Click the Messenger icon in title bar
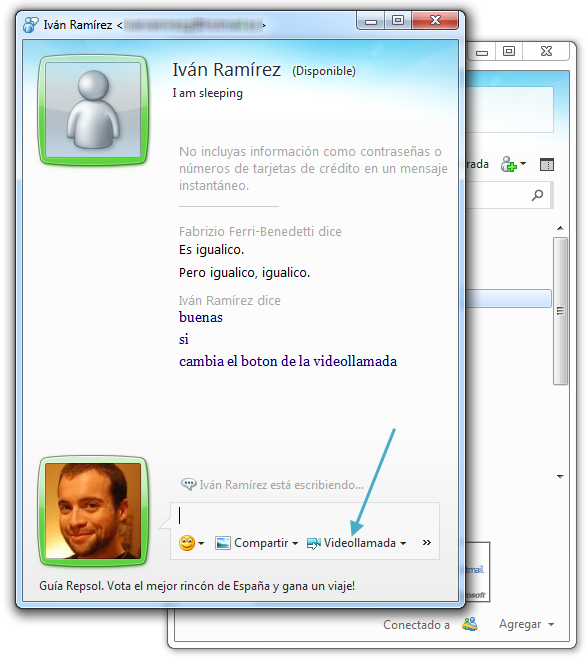 coord(31,25)
